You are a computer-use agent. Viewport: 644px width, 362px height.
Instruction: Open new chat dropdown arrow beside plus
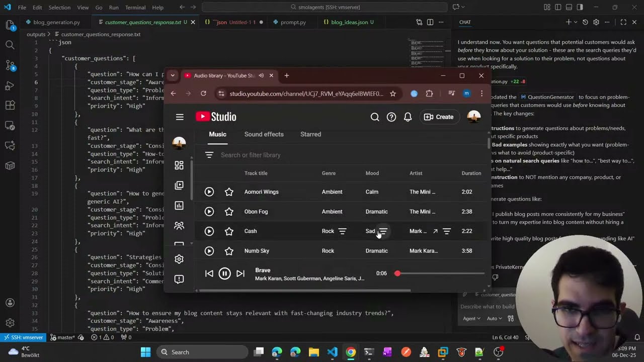pyautogui.click(x=576, y=22)
